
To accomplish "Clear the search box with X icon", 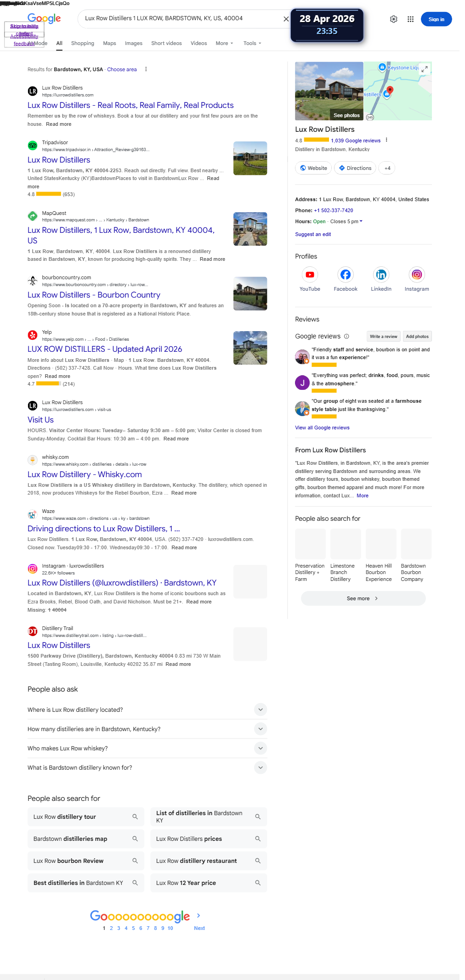I will [286, 19].
